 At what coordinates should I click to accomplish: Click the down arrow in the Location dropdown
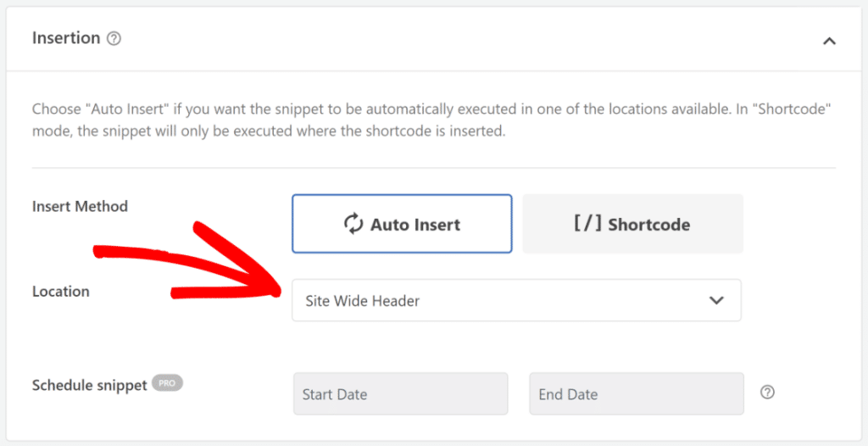[x=716, y=300]
